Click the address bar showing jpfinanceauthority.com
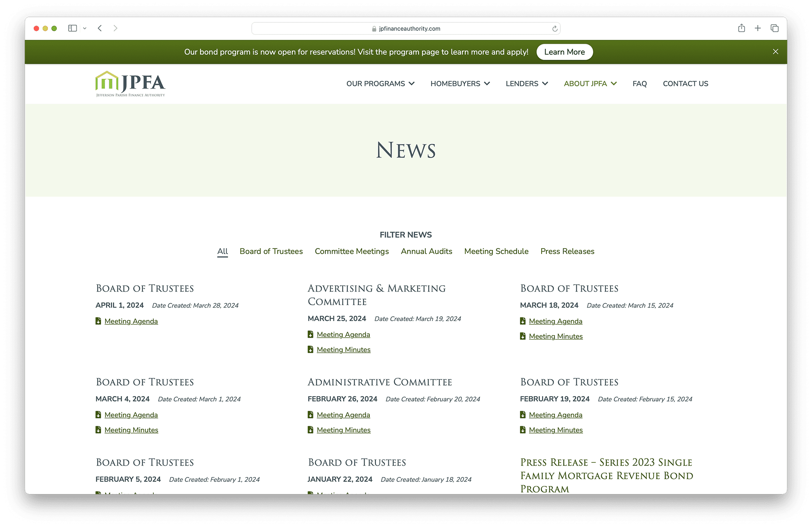812x527 pixels. [x=406, y=28]
